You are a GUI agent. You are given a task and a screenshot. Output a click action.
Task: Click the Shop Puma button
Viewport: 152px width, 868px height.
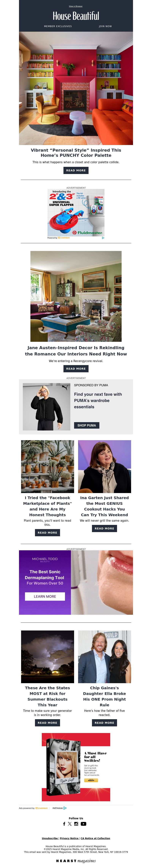[x=86, y=425]
